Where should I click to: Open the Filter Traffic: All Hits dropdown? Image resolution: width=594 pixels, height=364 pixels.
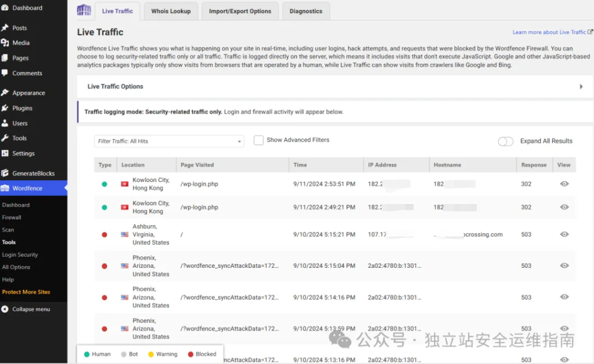pos(169,141)
